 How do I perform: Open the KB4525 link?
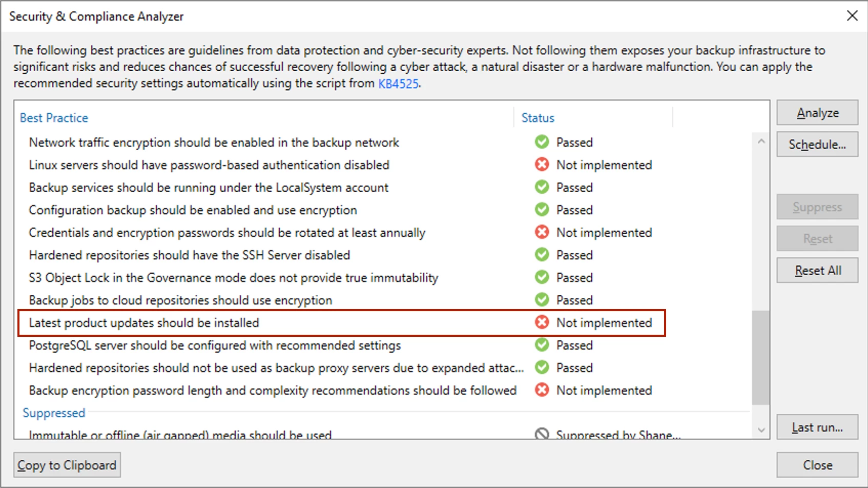pyautogui.click(x=398, y=84)
